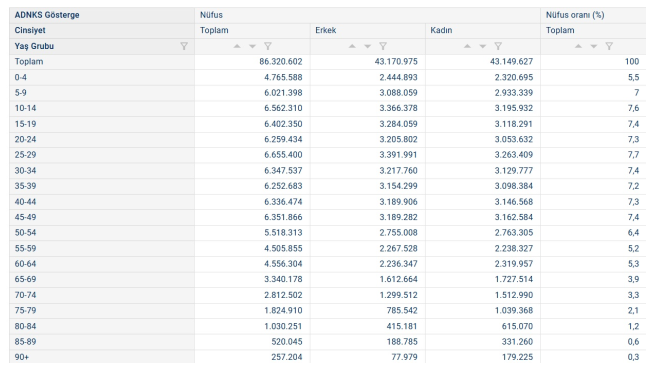660x381 pixels.
Task: Select the 60-64 age group row
Action: click(102, 264)
